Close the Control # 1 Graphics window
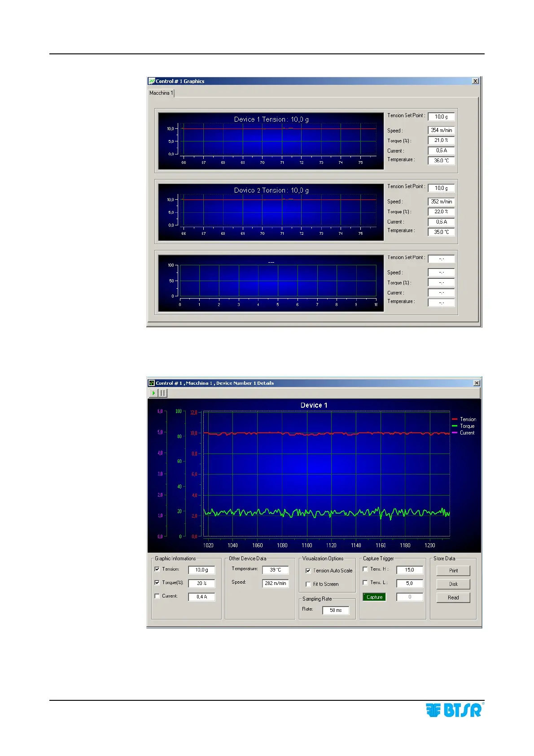The width and height of the screenshot is (534, 756). [x=475, y=81]
